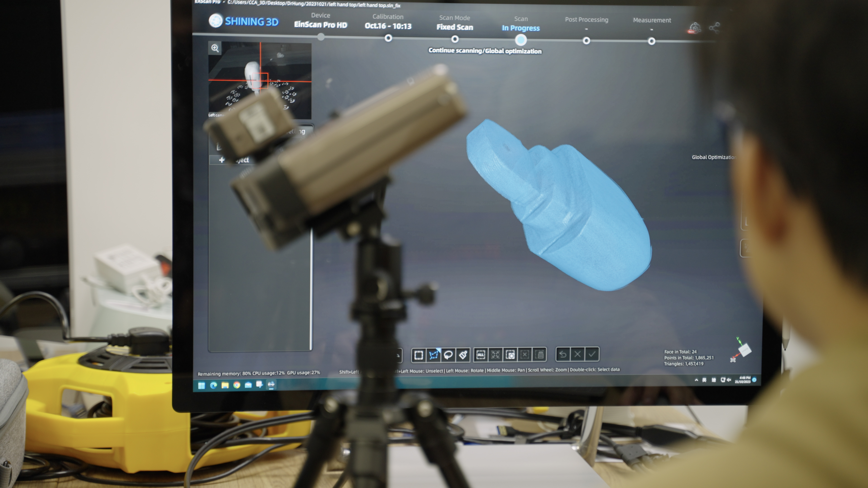The image size is (868, 488).
Task: Click the Calibration step node on progress bar
Action: pos(388,38)
